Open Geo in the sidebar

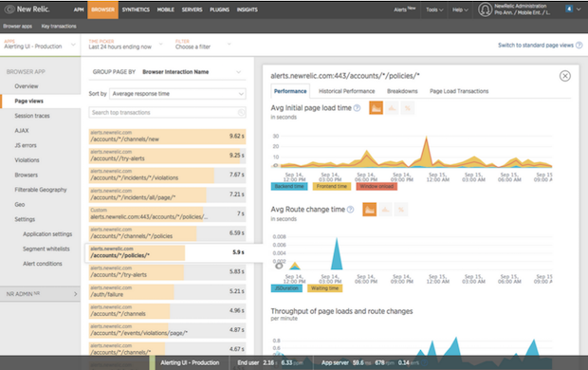tap(20, 205)
